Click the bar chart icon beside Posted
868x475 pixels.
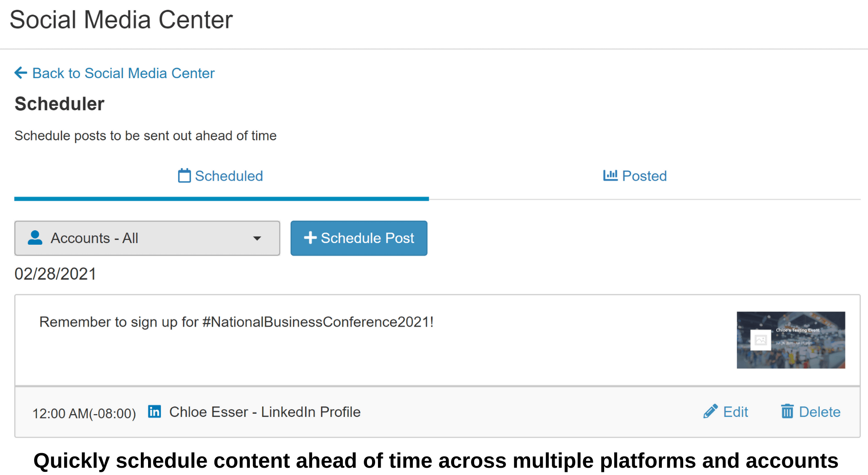point(610,175)
